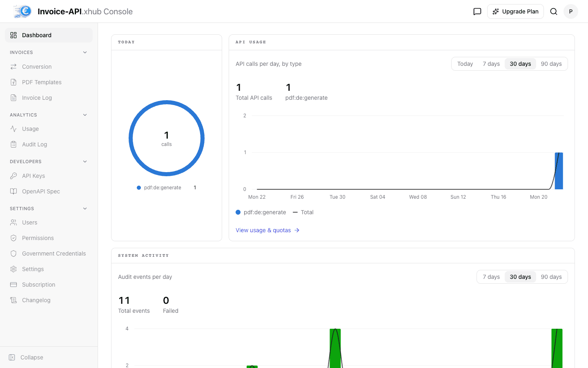Go to API Keys

click(x=49, y=176)
